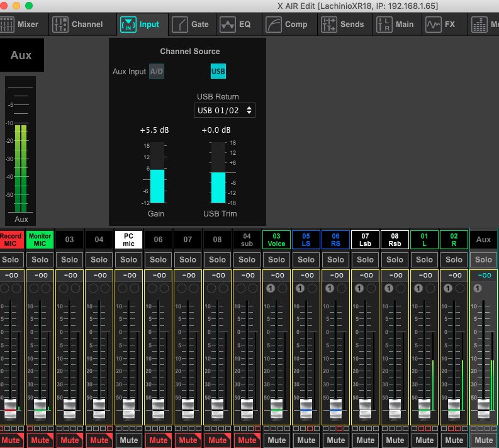Open the Main LR section icon
This screenshot has height=448, width=499.
tap(384, 25)
